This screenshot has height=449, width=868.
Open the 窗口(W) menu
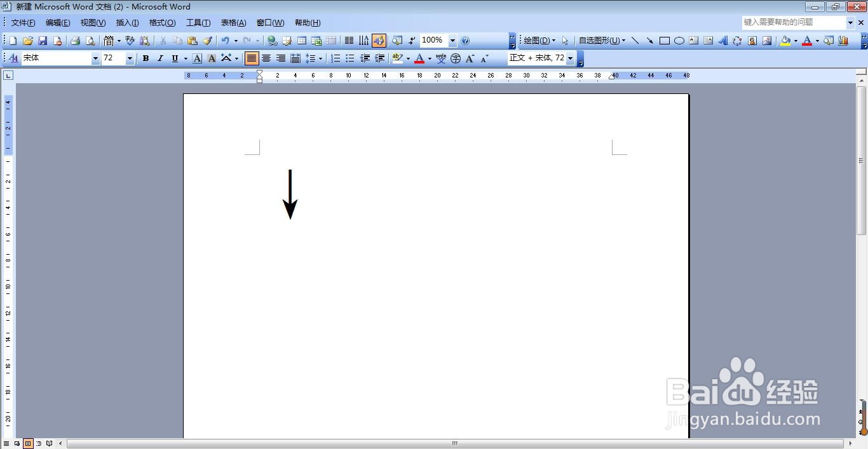click(x=270, y=23)
